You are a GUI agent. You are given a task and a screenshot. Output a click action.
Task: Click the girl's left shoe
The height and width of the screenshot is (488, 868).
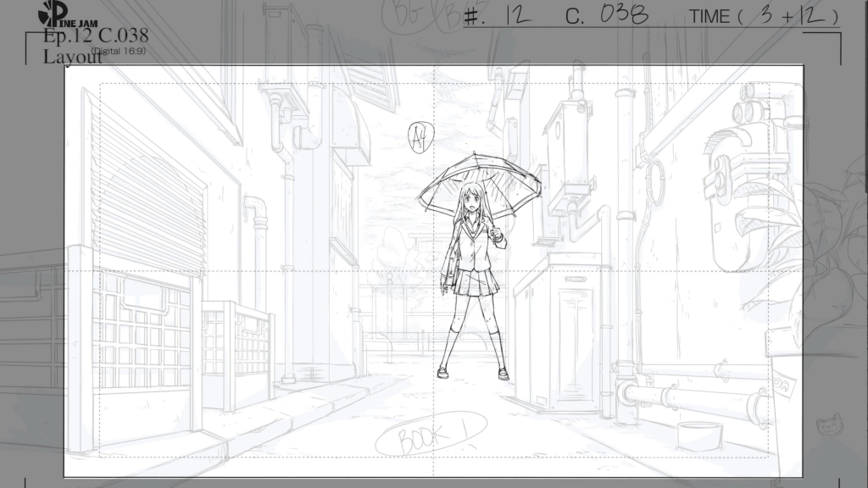504,374
